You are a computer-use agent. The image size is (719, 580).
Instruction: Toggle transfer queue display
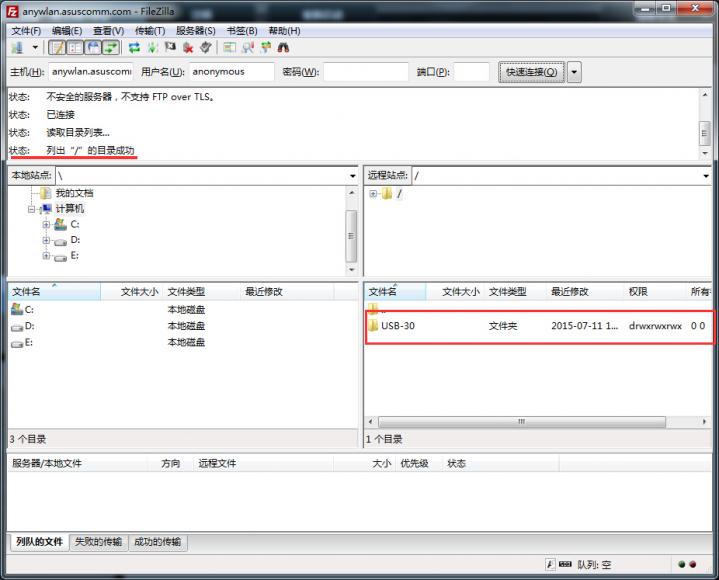point(111,48)
